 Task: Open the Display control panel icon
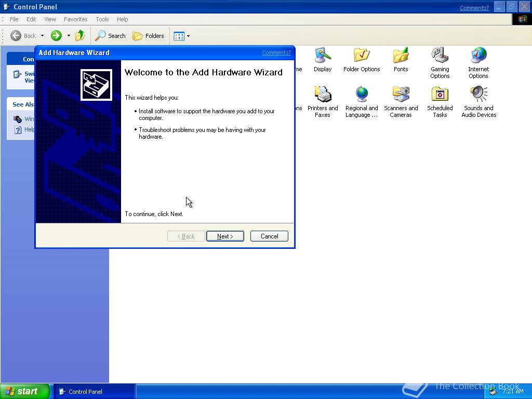pos(322,55)
